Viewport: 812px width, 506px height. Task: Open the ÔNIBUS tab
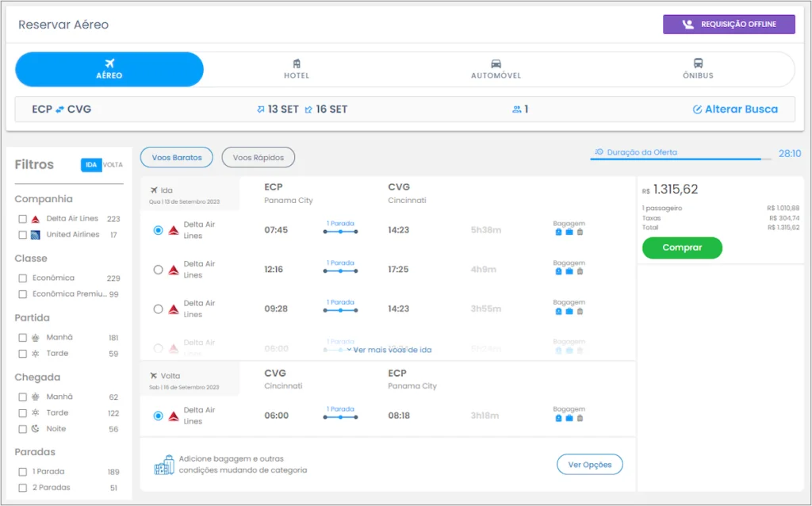coord(698,69)
